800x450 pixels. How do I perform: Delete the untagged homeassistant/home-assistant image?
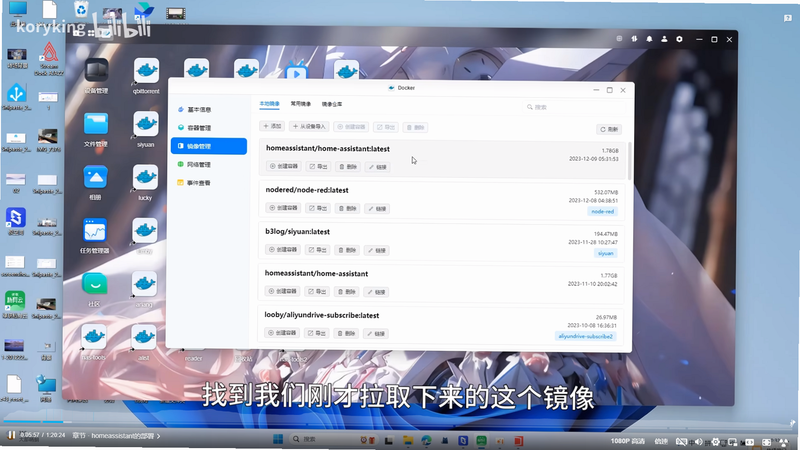click(x=346, y=292)
